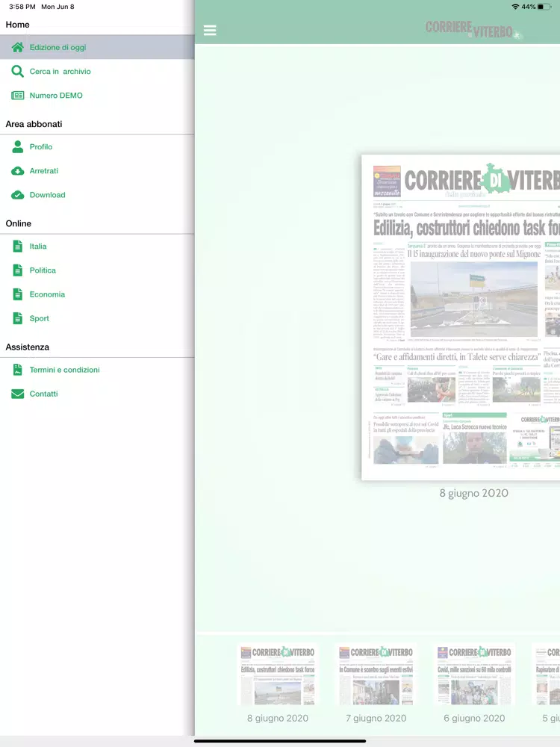Open the Download section
The height and width of the screenshot is (747, 560).
[x=97, y=195]
